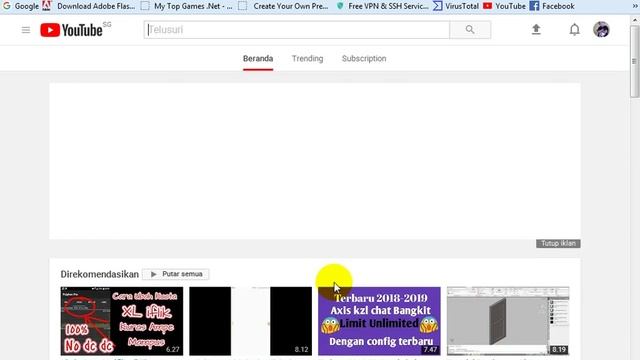Viewport: 640px width, 360px height.
Task: Open the Axis kzl chat Bangkit video
Action: (x=379, y=321)
